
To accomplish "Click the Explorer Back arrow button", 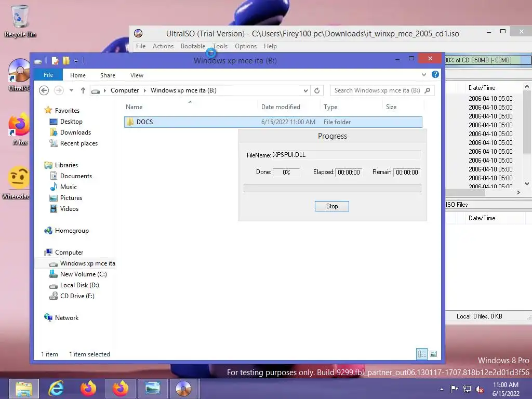I will point(44,90).
